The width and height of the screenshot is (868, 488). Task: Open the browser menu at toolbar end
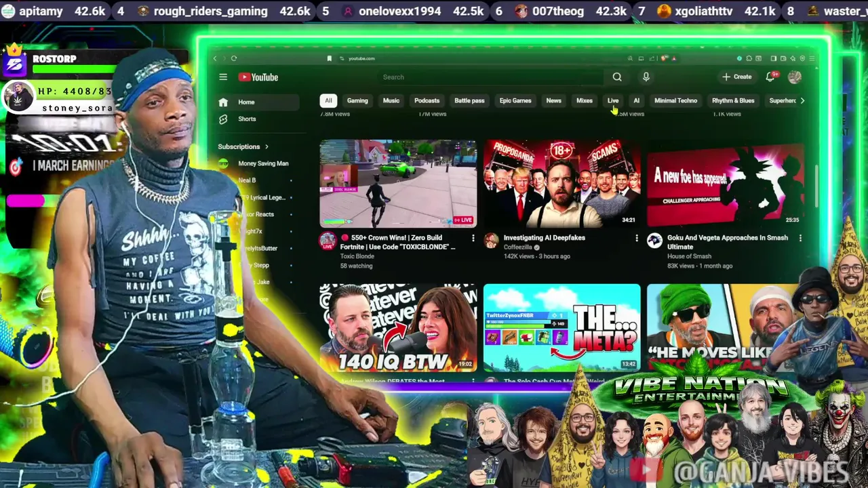tap(812, 58)
